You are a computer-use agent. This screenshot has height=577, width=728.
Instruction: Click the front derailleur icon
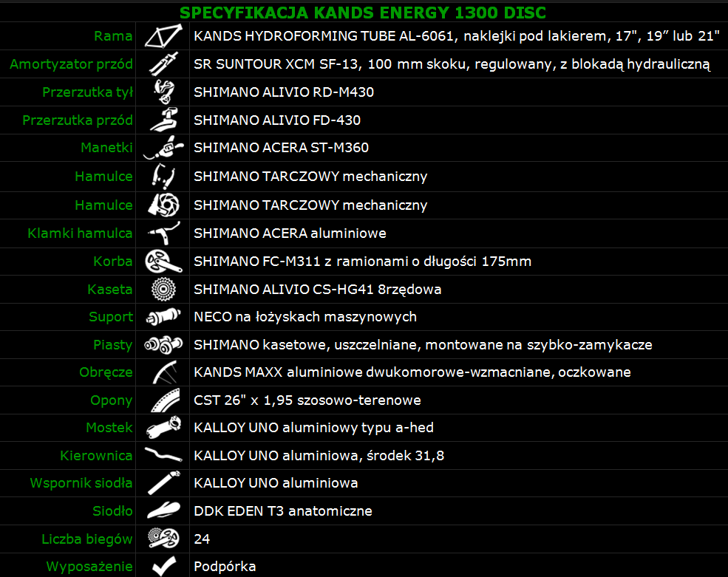click(164, 120)
